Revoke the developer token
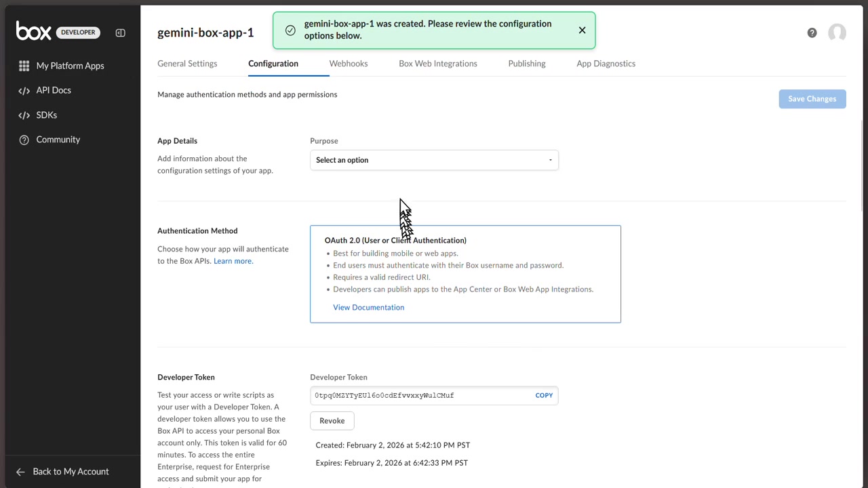 tap(332, 421)
